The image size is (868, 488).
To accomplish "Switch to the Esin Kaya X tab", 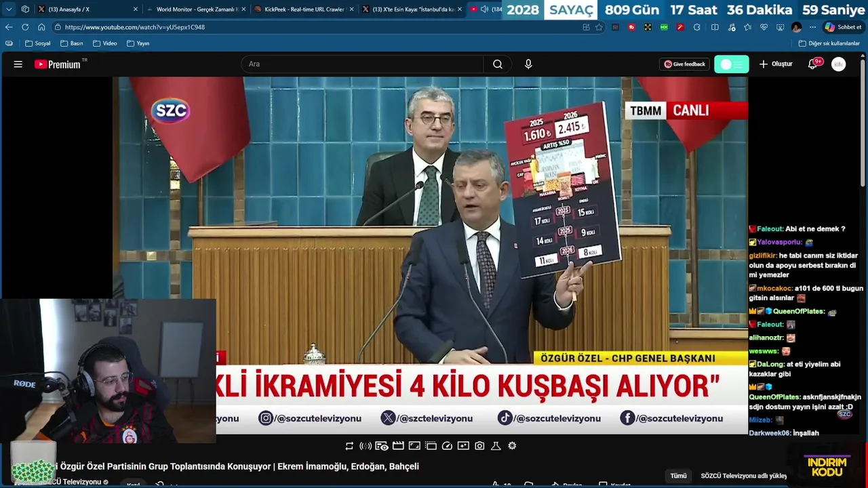I will point(411,9).
